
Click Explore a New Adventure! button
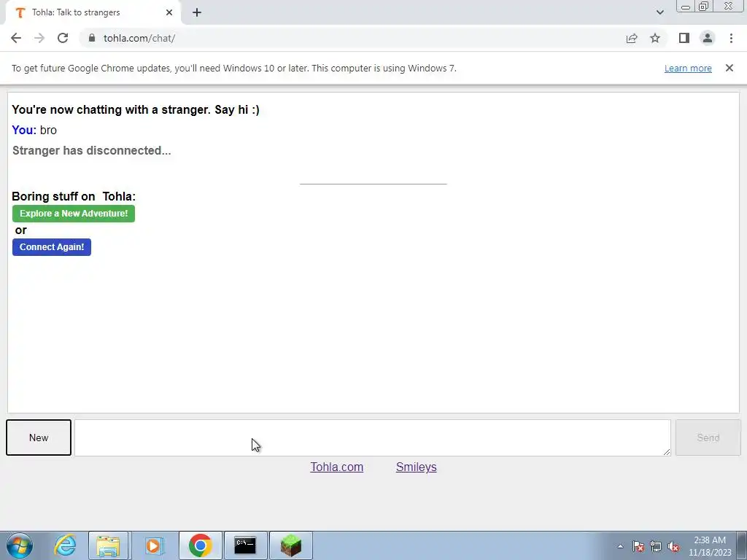tap(74, 214)
